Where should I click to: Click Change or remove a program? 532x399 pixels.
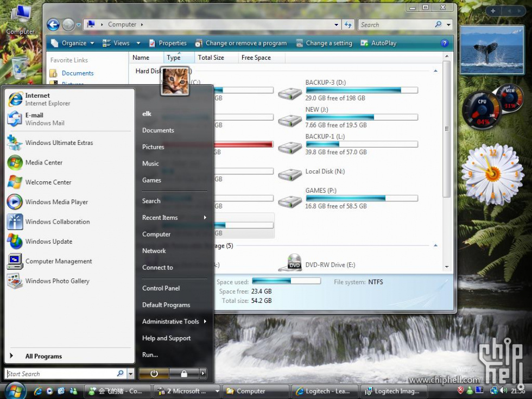[241, 43]
